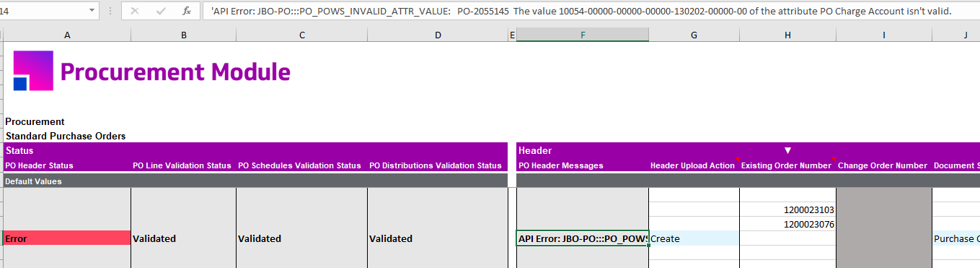Select the Change Order Number column label
Viewport: 980px width, 268px height.
point(883,165)
